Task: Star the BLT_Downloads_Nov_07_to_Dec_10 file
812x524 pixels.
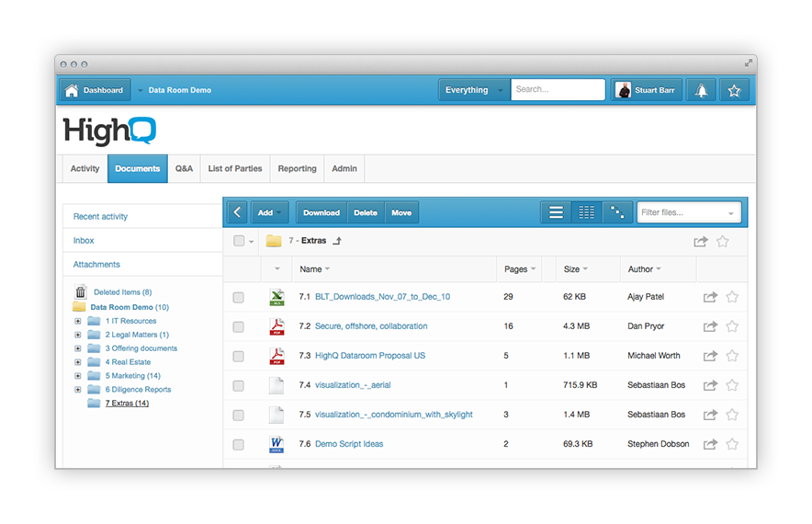Action: point(732,297)
